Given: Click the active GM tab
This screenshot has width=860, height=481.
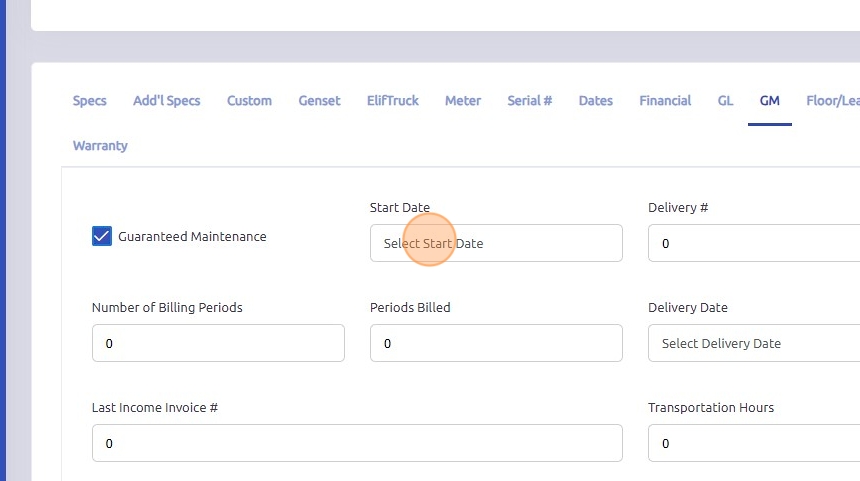Looking at the screenshot, I should [x=770, y=101].
